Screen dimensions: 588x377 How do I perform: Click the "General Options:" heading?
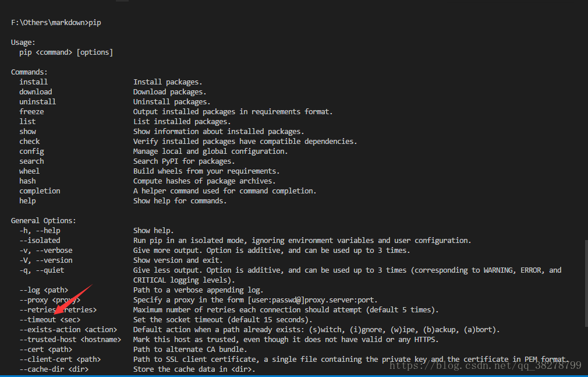[44, 221]
